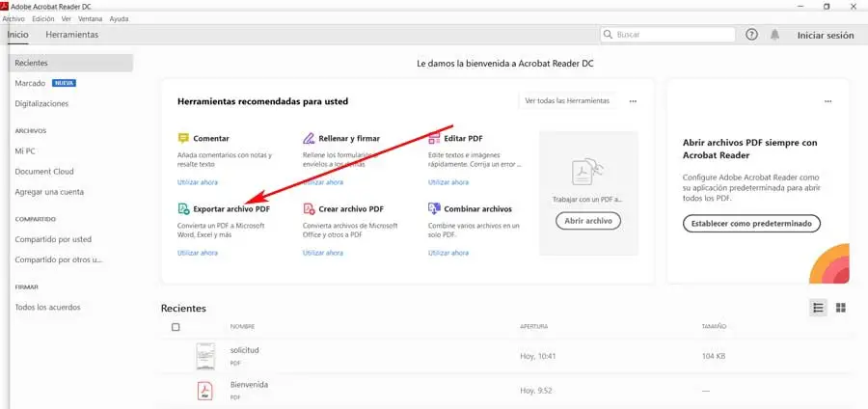Click the NOMBRE column header
This screenshot has width=868, height=409.
[242, 327]
